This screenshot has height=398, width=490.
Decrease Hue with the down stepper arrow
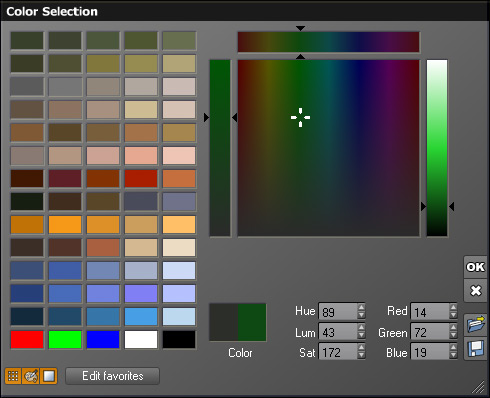pos(361,315)
